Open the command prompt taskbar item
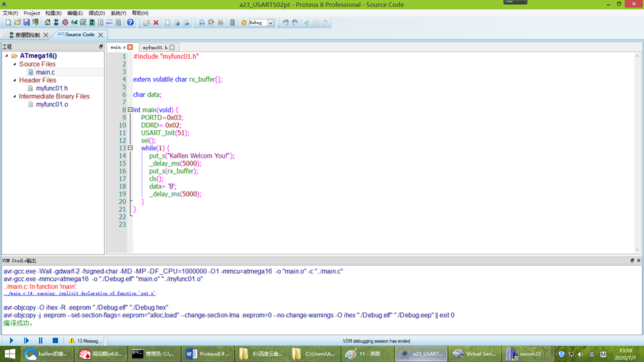 [x=153, y=354]
